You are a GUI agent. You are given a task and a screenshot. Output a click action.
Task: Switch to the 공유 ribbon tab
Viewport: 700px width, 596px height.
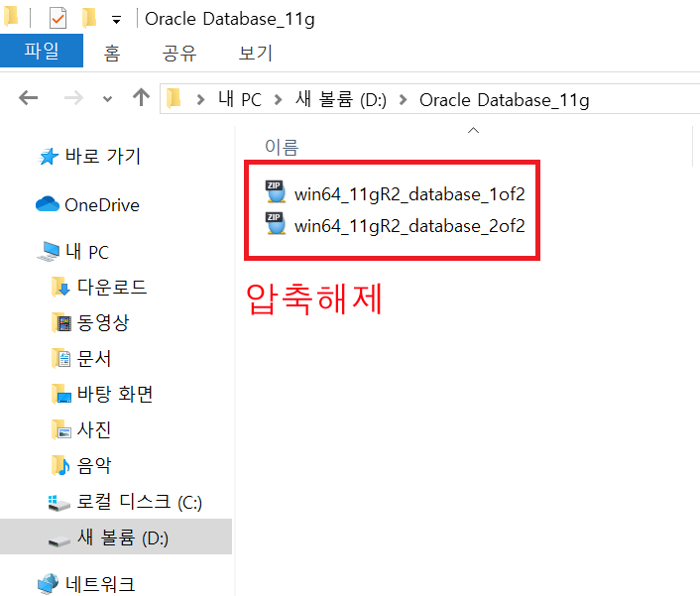[x=179, y=53]
